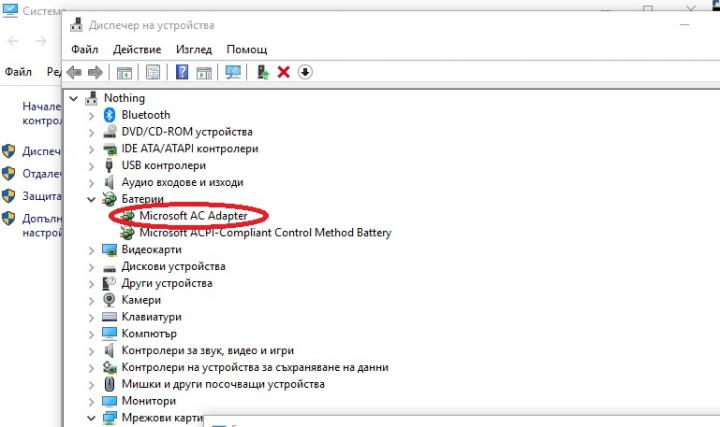The image size is (720, 427).
Task: Select Мишки и други посочващи устройства label
Action: 223,384
